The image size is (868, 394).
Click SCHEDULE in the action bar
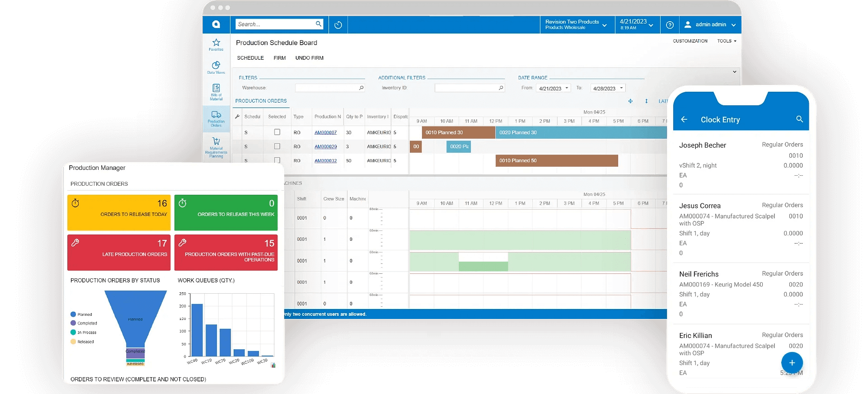pyautogui.click(x=250, y=58)
